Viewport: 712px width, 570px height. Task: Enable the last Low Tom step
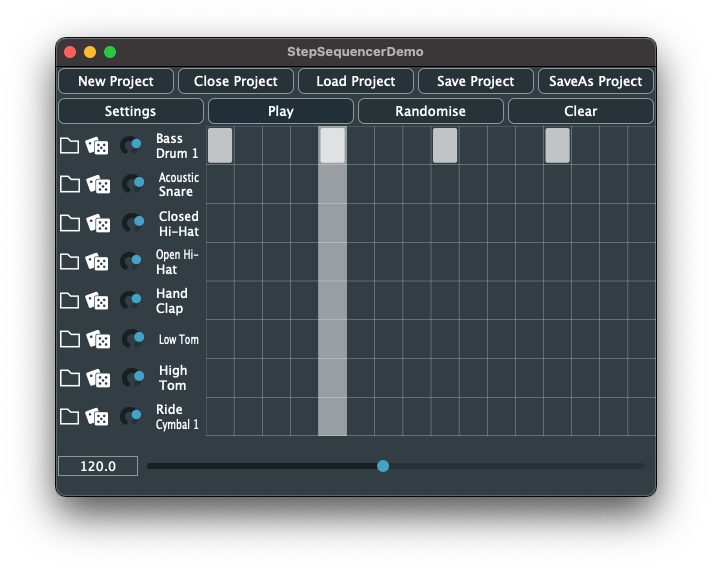coord(642,339)
